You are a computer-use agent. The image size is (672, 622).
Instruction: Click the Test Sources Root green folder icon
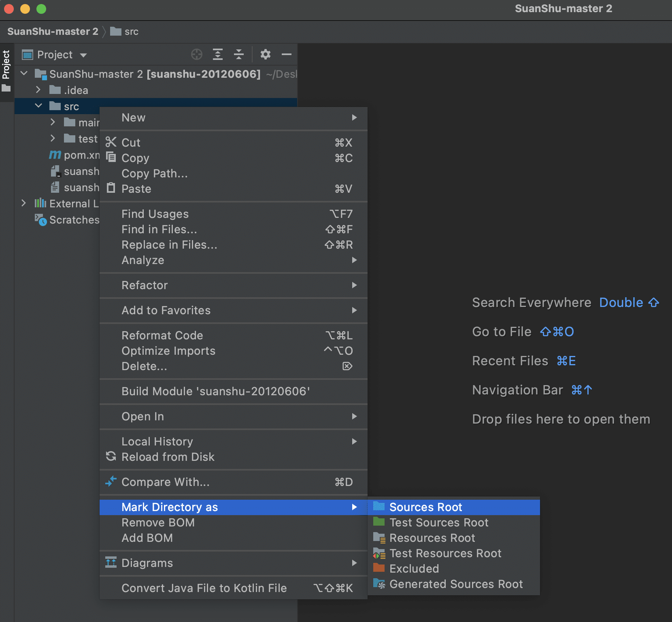point(379,522)
